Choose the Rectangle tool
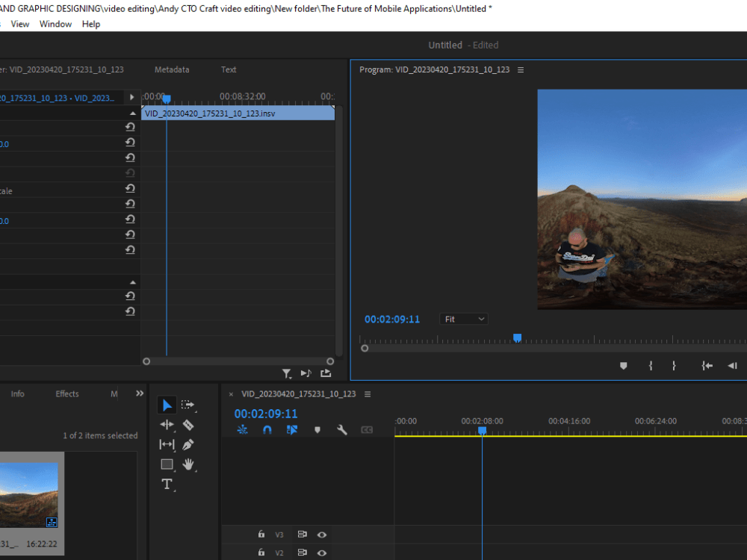Screen dimensions: 747x560 click(167, 464)
